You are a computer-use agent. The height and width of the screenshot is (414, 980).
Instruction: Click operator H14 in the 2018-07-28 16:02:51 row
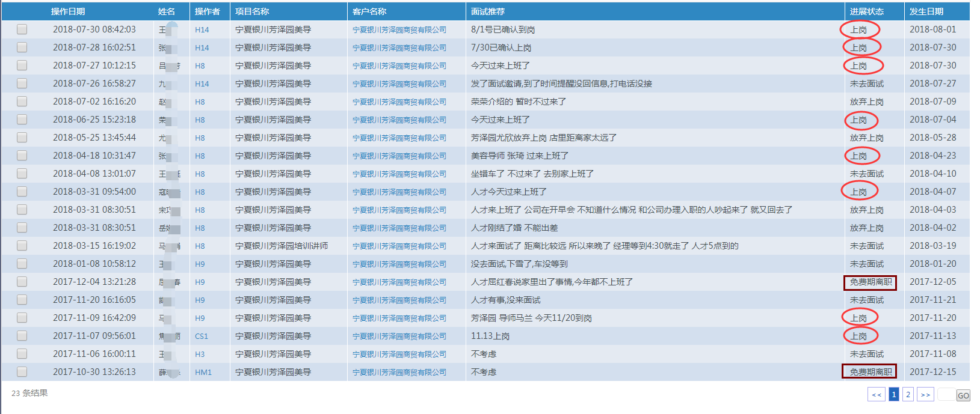click(202, 48)
